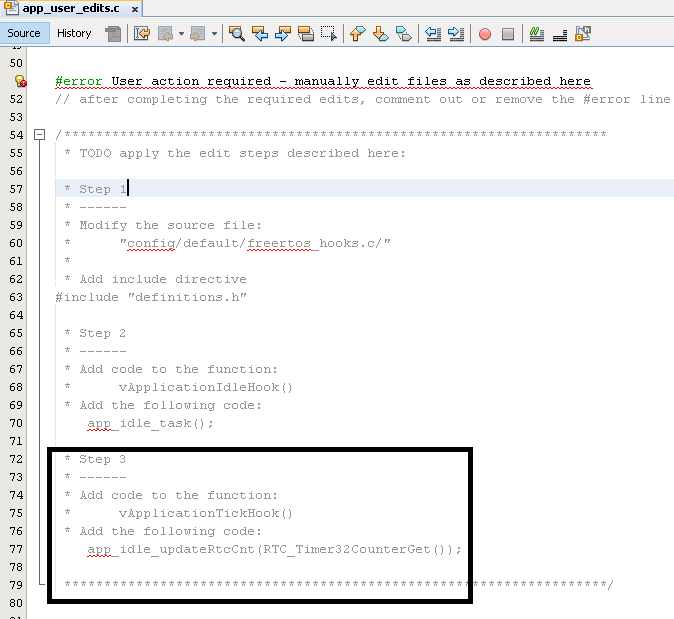The width and height of the screenshot is (674, 619).
Task: Shift the line right
Action: [456, 34]
